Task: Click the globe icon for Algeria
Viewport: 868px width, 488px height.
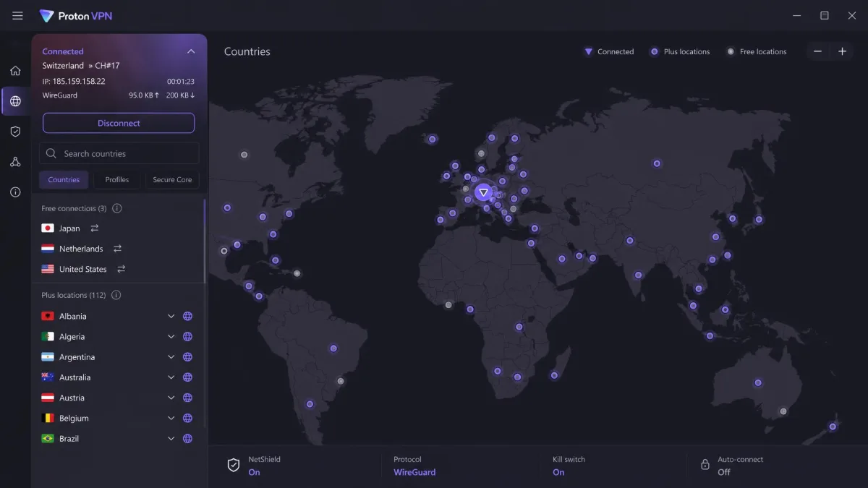Action: (187, 336)
